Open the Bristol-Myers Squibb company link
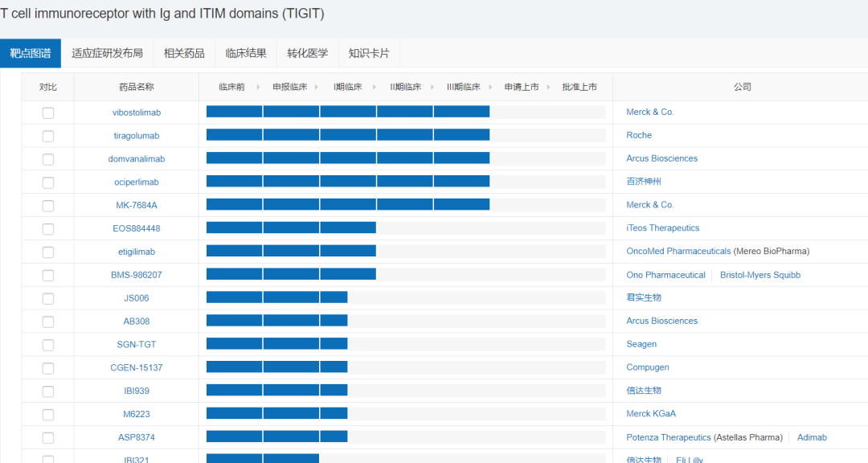This screenshot has width=868, height=463. click(759, 275)
